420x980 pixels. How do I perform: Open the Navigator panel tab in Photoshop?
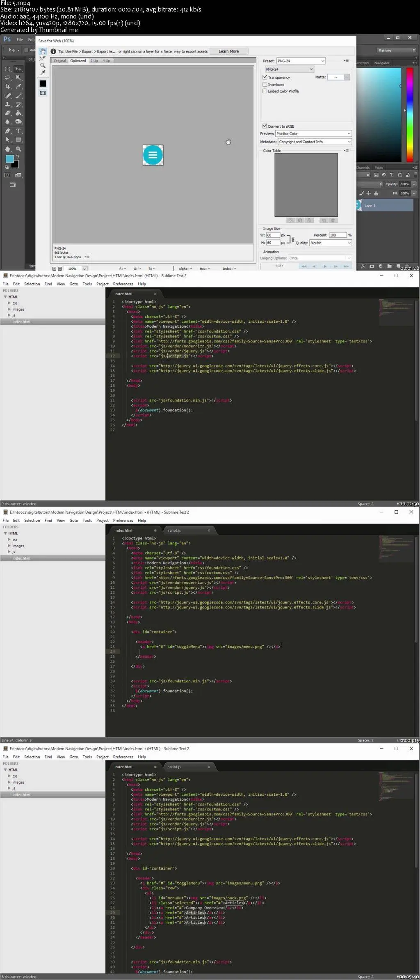click(x=382, y=63)
